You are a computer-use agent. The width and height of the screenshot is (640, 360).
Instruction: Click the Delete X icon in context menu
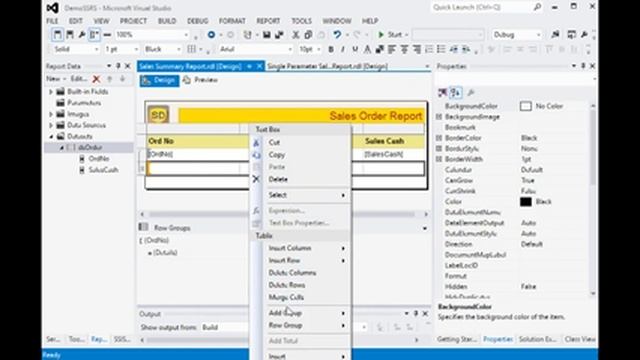pyautogui.click(x=256, y=179)
